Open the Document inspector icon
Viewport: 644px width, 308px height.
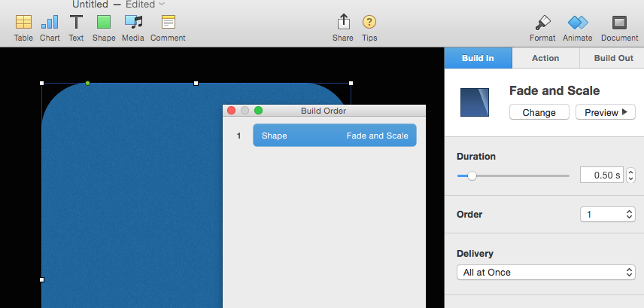[x=619, y=28]
